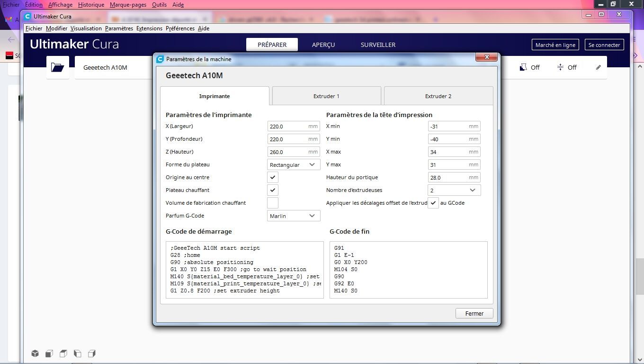Open the Modifier menu in Cura
This screenshot has width=644, height=364.
click(x=56, y=28)
